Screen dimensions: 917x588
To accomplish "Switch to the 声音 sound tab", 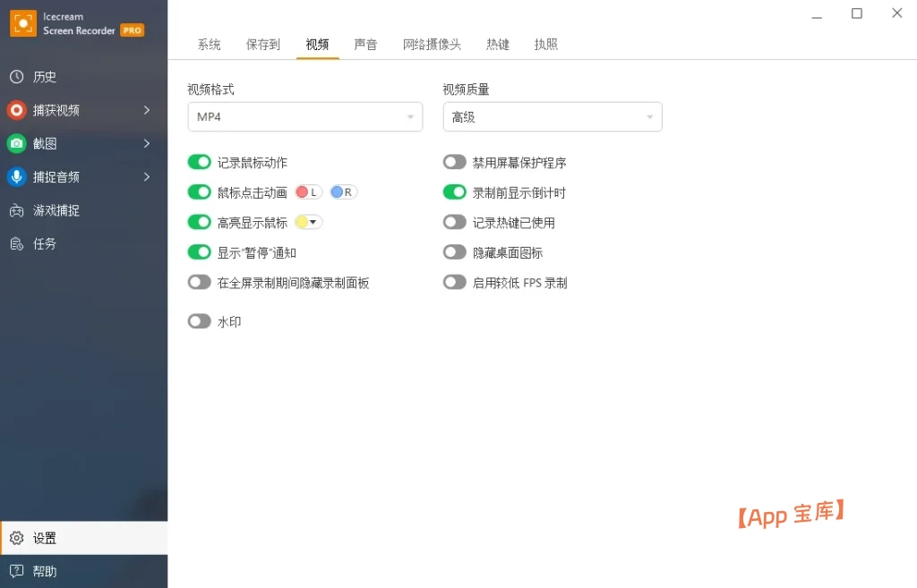I will pos(365,44).
